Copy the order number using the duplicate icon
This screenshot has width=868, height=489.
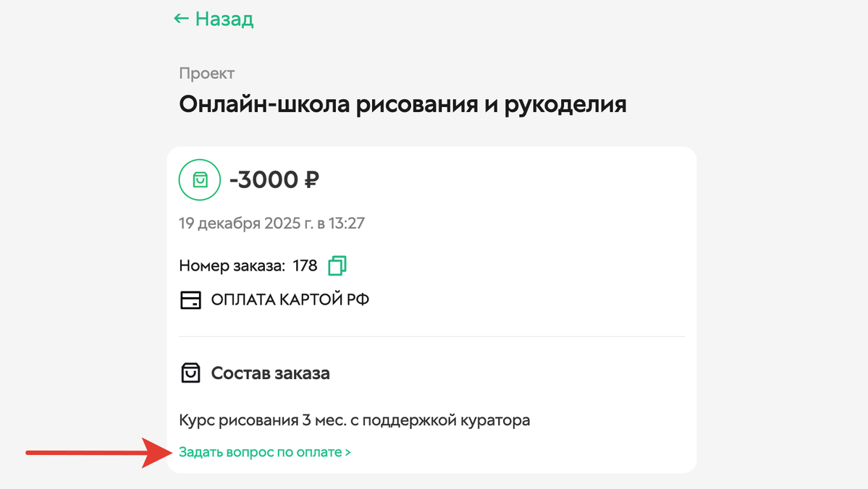pyautogui.click(x=338, y=265)
